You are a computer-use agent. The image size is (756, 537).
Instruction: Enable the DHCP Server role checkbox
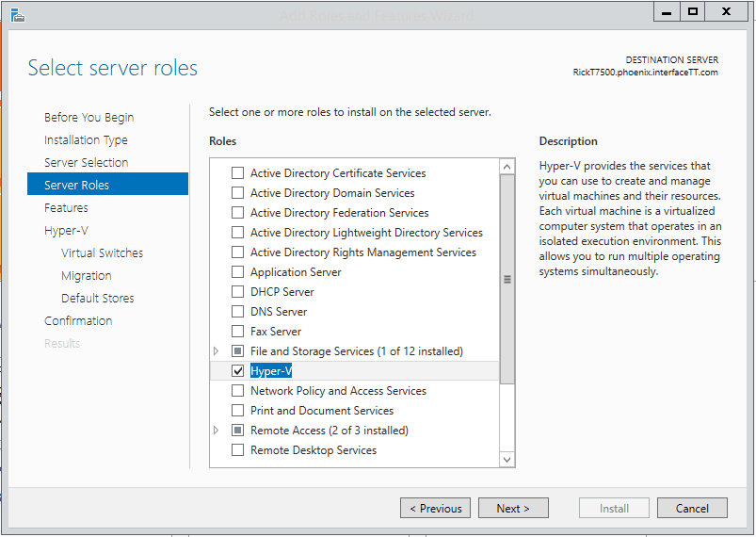tap(237, 292)
